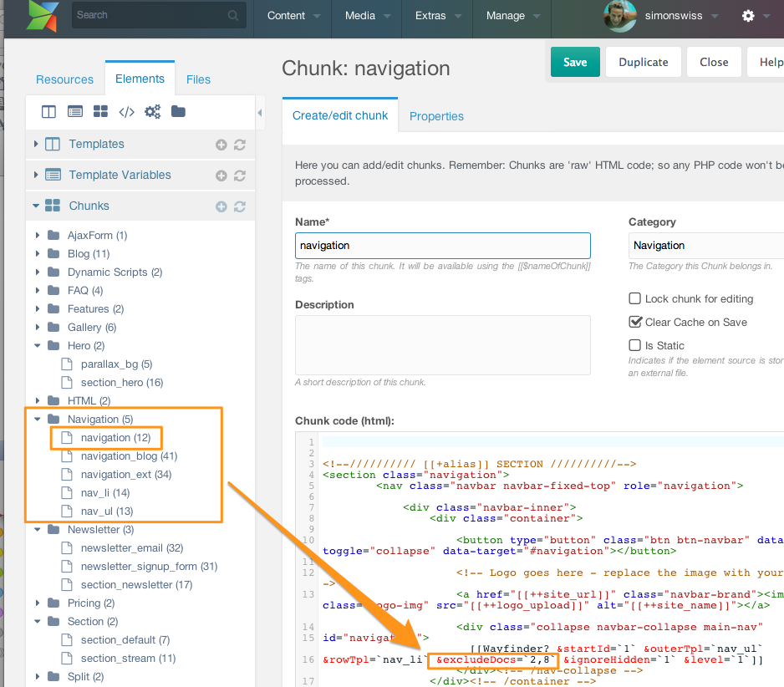Click the chunks icon in elements toolbar
This screenshot has width=784, height=687.
[101, 112]
